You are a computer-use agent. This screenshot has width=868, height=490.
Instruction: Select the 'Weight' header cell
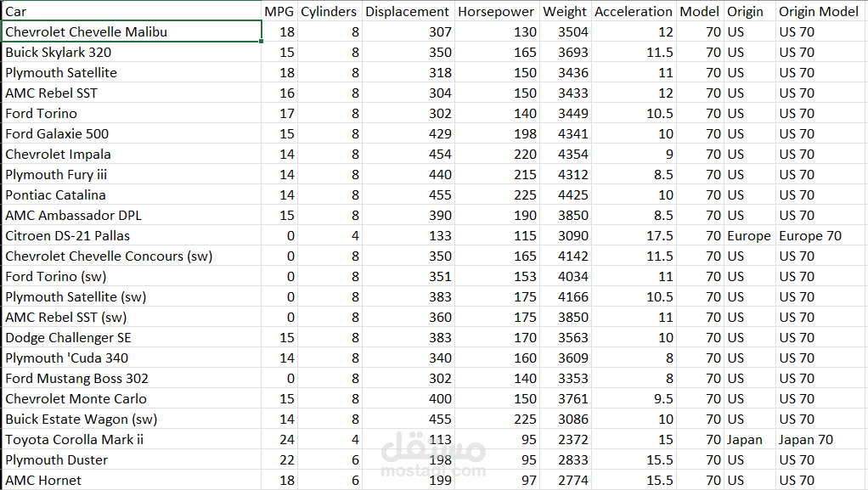pyautogui.click(x=566, y=11)
